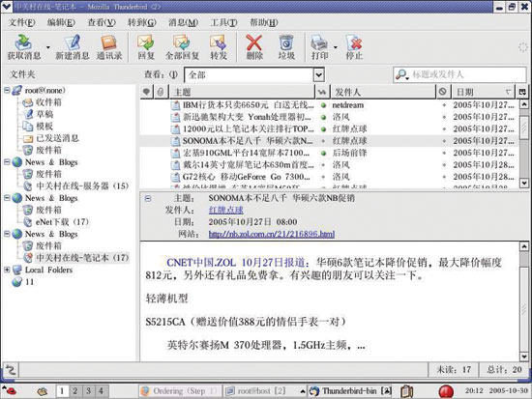Toggle read dot on 宏基910GML message
Viewport: 532px width, 399px height.
tap(324, 153)
